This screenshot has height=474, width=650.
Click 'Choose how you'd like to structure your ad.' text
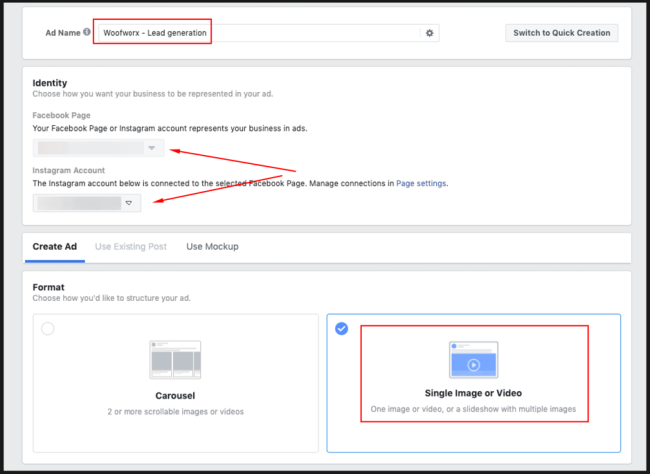point(112,298)
